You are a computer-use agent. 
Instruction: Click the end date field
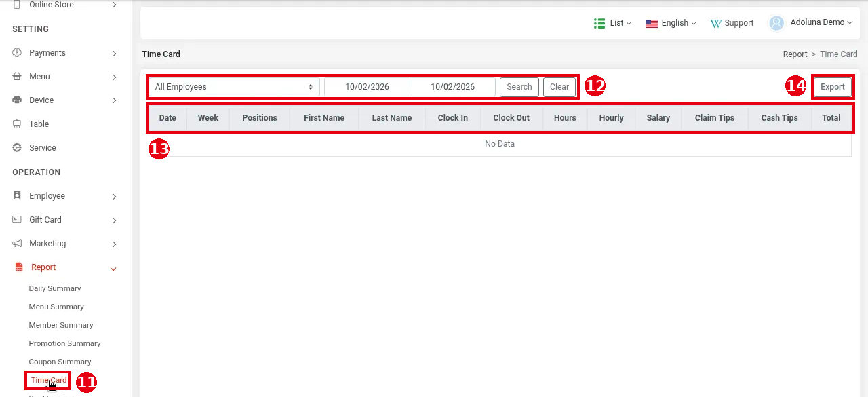point(452,87)
